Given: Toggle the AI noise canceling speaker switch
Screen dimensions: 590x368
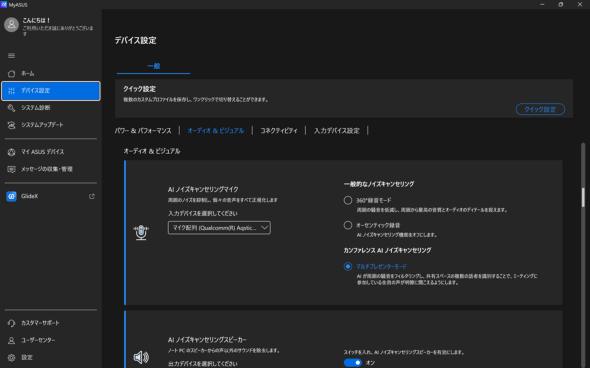Looking at the screenshot, I should 353,363.
